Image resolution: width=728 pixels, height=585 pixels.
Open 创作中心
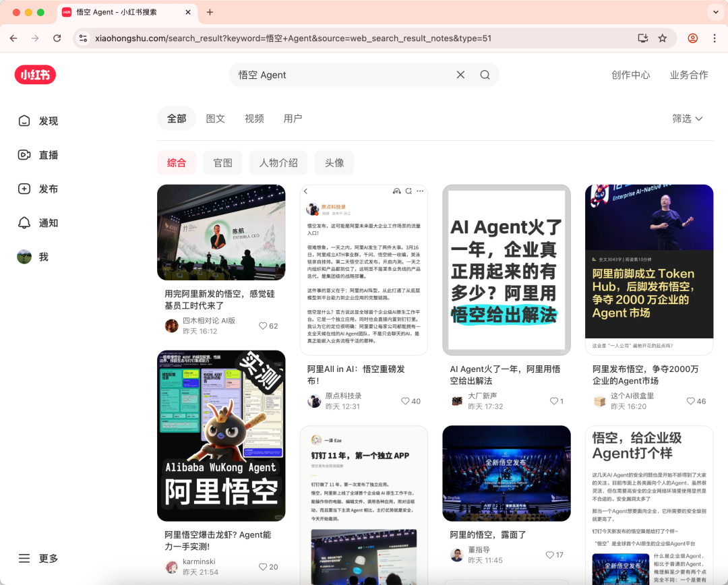630,75
